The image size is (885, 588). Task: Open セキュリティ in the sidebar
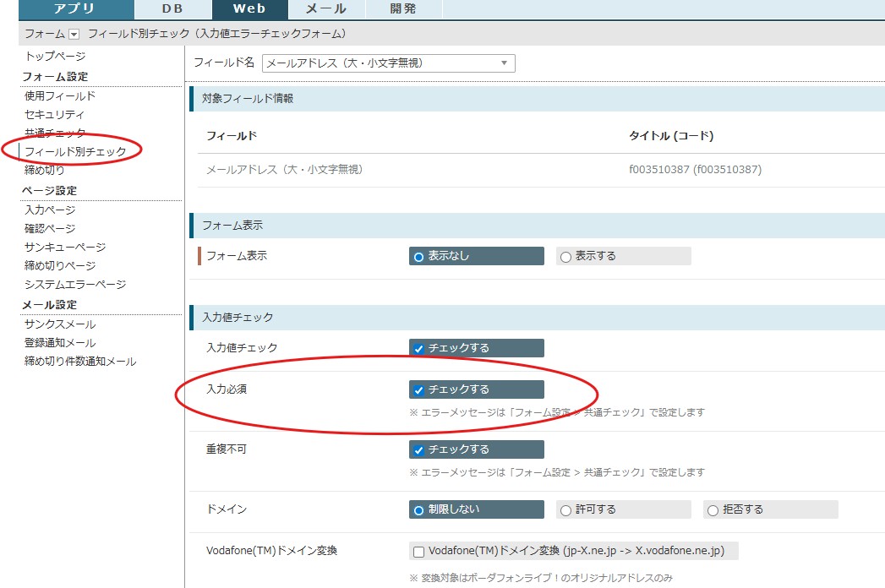55,114
